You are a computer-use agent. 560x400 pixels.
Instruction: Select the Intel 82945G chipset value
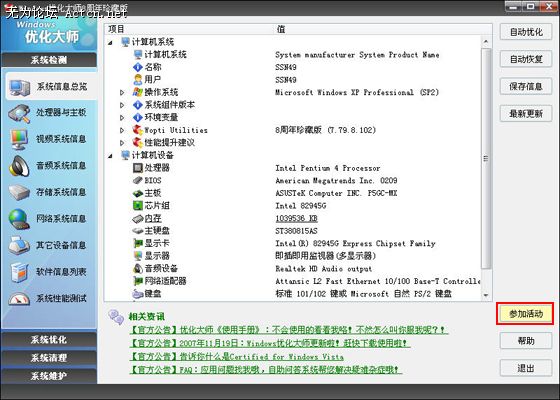(300, 206)
